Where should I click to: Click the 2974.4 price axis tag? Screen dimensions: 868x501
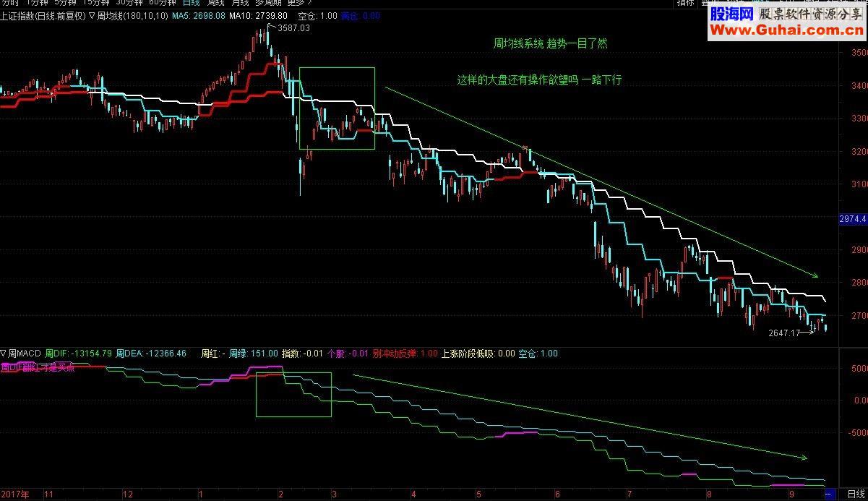click(x=853, y=219)
